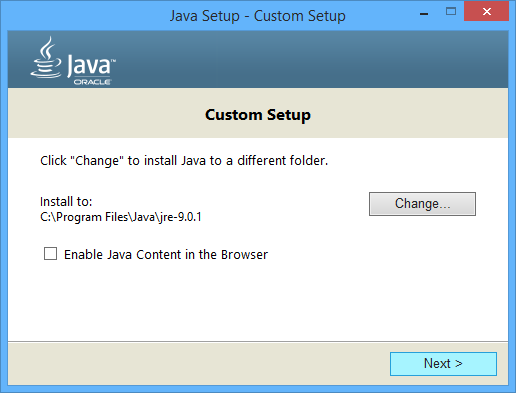Screen dimensions: 516x393
Task: Minimize the Java Setup window
Action: pos(424,12)
